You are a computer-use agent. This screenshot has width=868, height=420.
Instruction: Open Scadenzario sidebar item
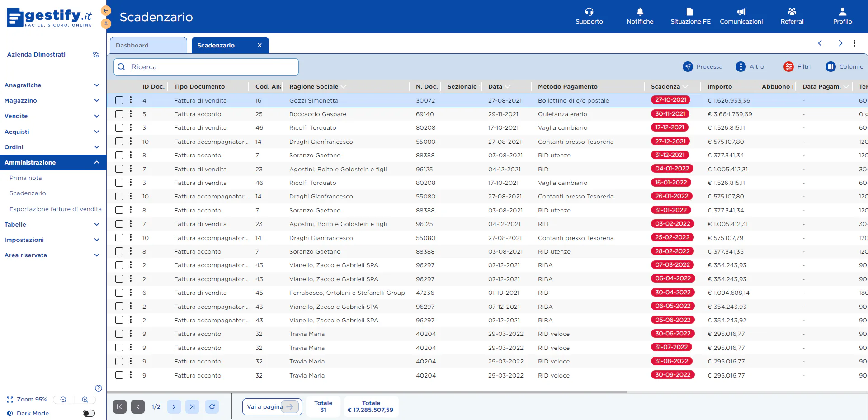[x=28, y=193]
